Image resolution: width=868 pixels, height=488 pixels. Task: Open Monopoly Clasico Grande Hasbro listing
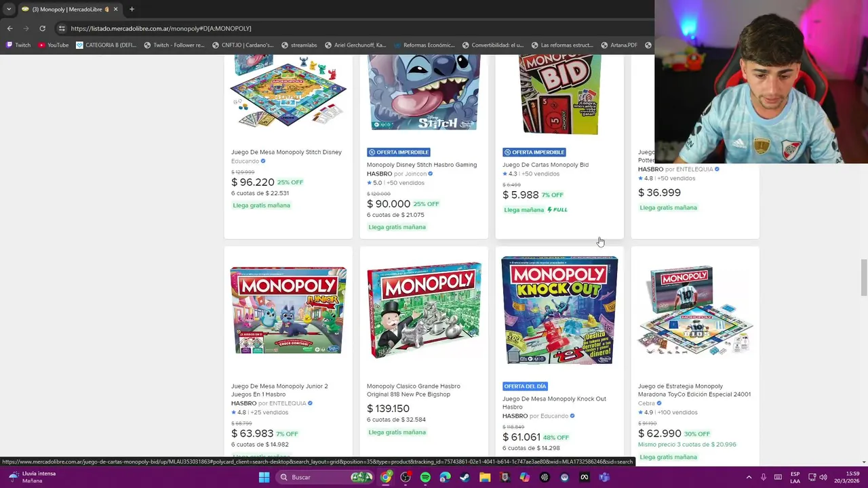414,390
